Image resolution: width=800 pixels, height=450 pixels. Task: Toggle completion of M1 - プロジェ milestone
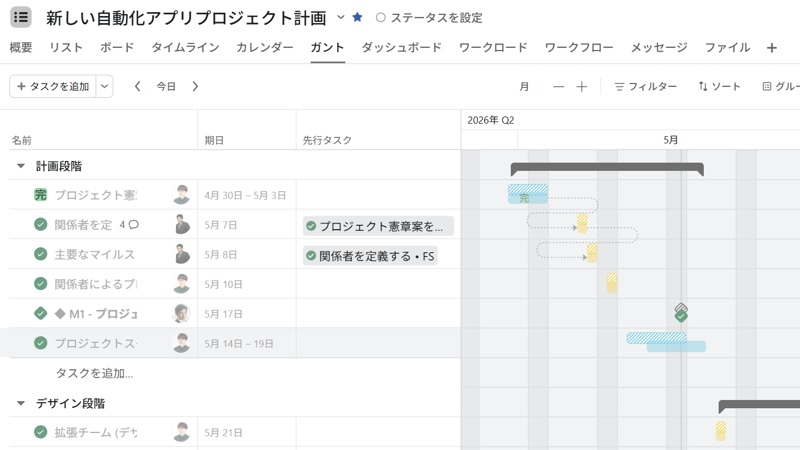pos(40,313)
